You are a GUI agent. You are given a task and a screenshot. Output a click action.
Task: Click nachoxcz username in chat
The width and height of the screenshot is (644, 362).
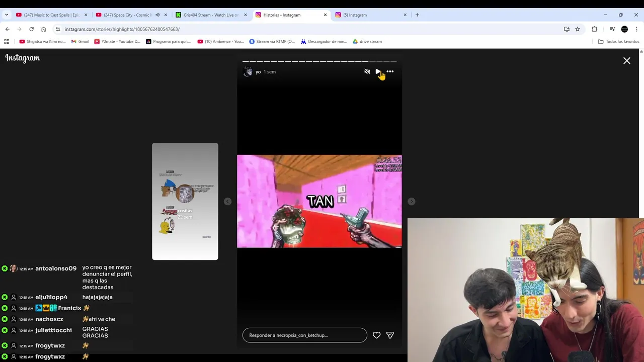tap(49, 319)
